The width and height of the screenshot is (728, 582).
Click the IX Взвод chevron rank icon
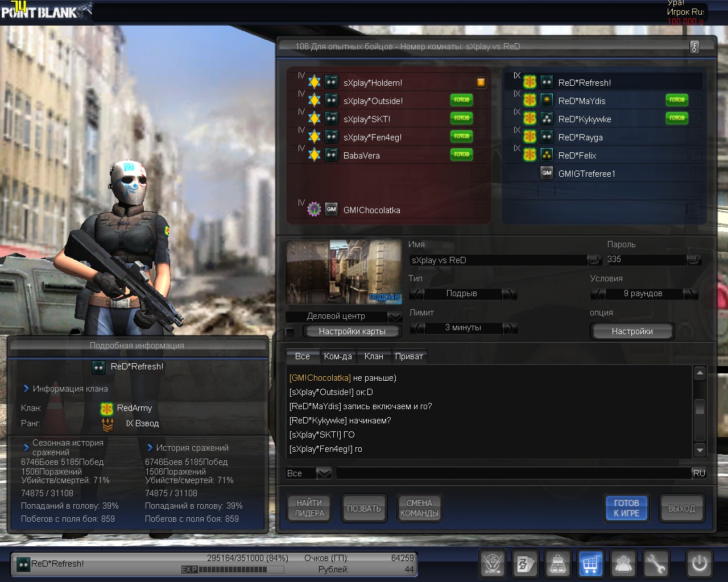coord(107,424)
